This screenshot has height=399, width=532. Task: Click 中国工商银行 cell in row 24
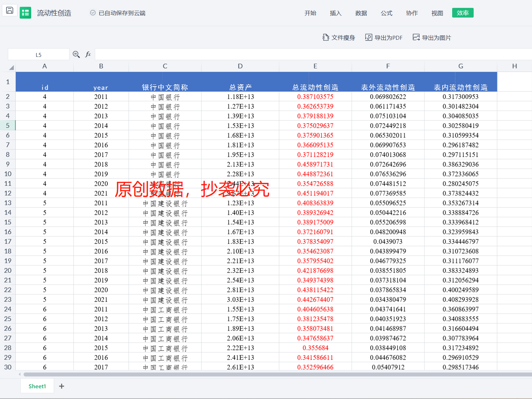point(165,309)
